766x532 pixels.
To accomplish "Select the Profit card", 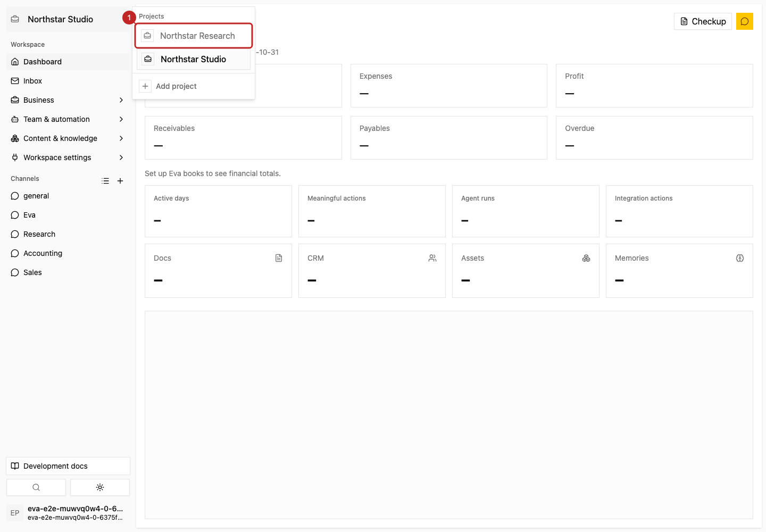I will (x=654, y=86).
